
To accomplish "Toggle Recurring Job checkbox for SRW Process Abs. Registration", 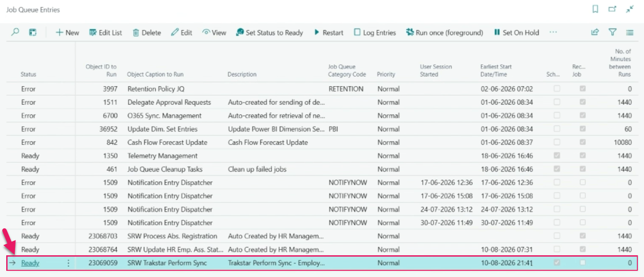I will pos(583,236).
